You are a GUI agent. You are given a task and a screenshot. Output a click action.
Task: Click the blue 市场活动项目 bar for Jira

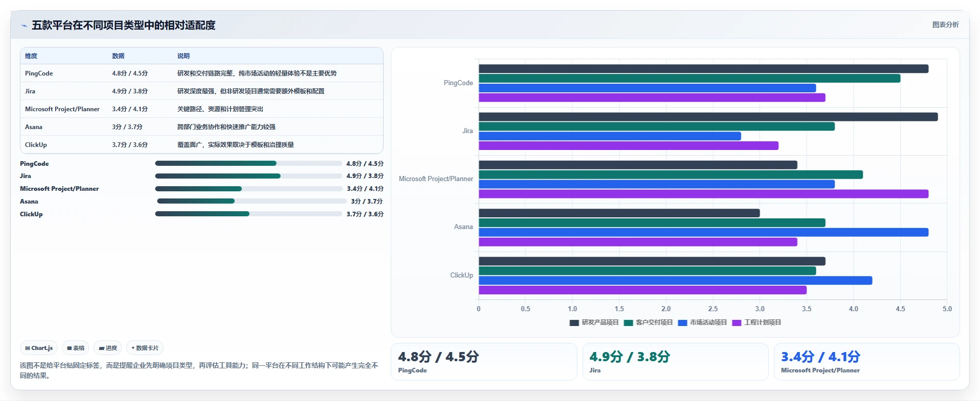click(x=610, y=136)
